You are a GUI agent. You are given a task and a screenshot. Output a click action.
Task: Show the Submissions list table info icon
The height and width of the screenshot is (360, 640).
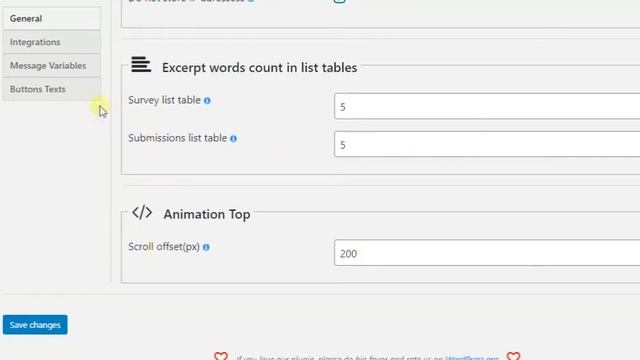(x=233, y=139)
